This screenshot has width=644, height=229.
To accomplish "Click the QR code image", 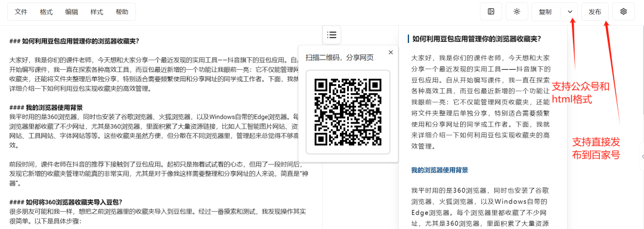I will pos(348,112).
